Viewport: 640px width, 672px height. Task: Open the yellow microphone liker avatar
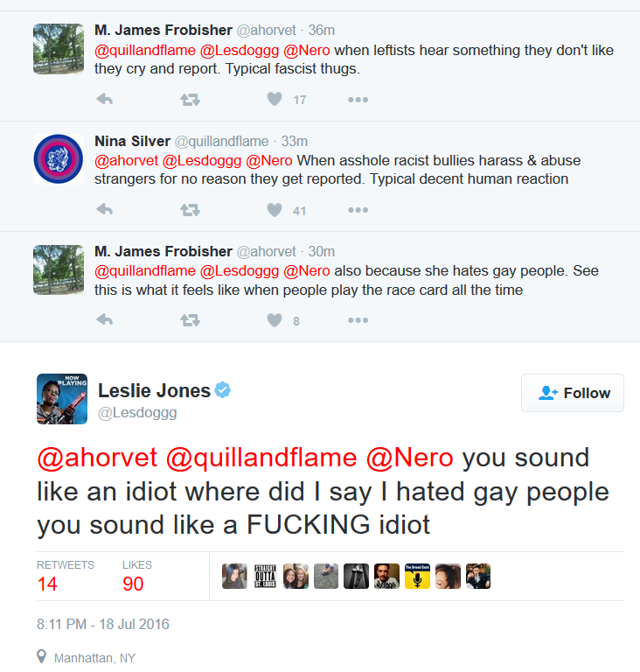point(417,576)
